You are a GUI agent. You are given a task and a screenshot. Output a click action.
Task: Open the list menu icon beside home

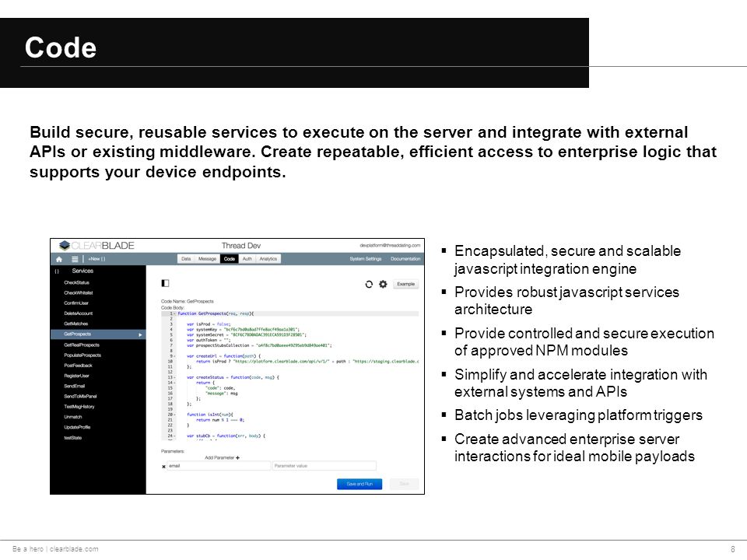[75, 259]
